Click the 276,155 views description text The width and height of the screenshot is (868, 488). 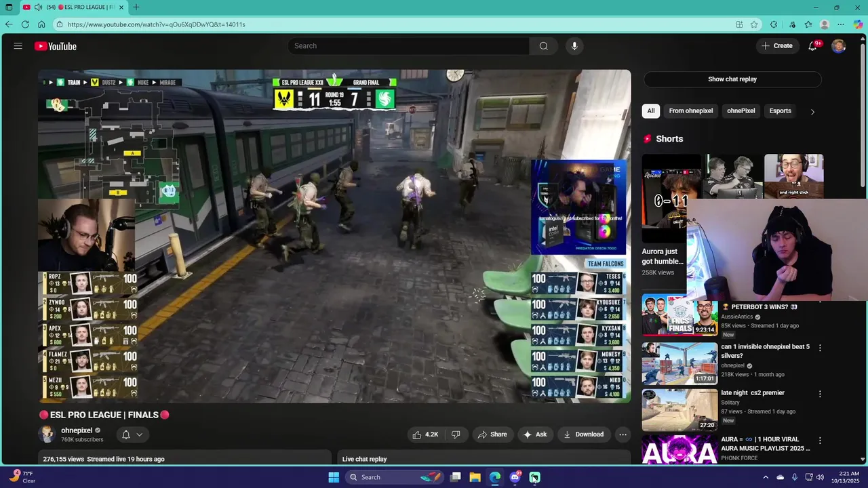(104, 459)
